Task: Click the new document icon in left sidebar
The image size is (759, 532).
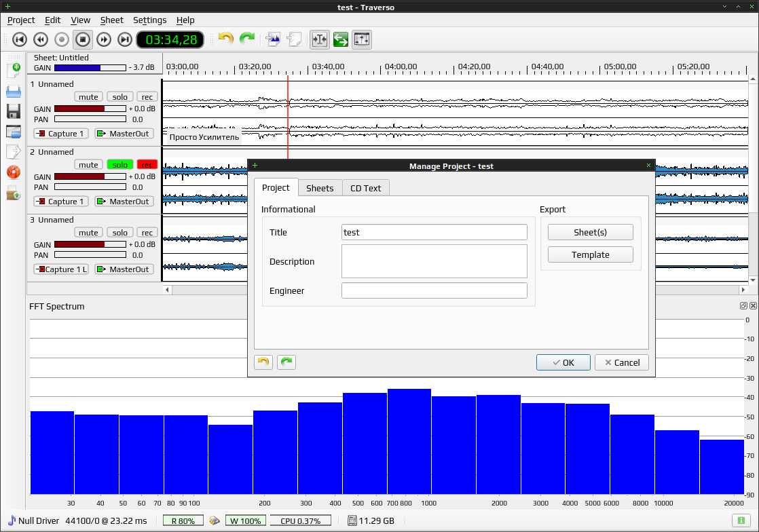Action: pyautogui.click(x=14, y=71)
